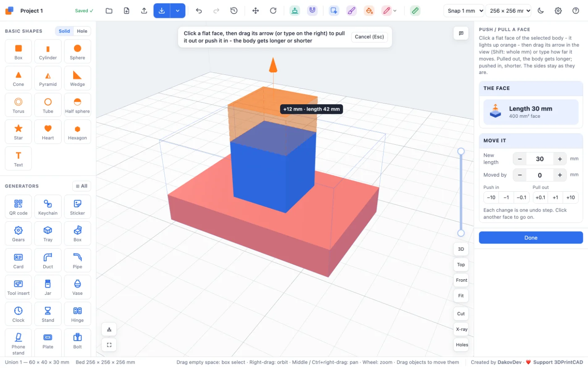Viewport: 588px width, 368px height.
Task: Insert a Heart shape
Action: point(48,132)
